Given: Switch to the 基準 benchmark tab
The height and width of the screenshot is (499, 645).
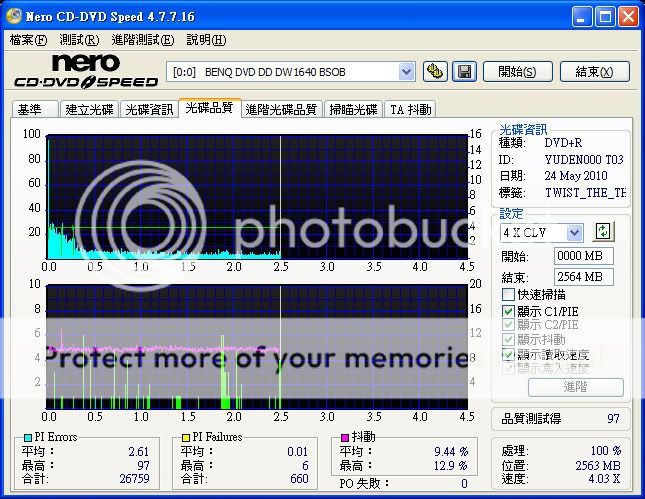Looking at the screenshot, I should [35, 109].
